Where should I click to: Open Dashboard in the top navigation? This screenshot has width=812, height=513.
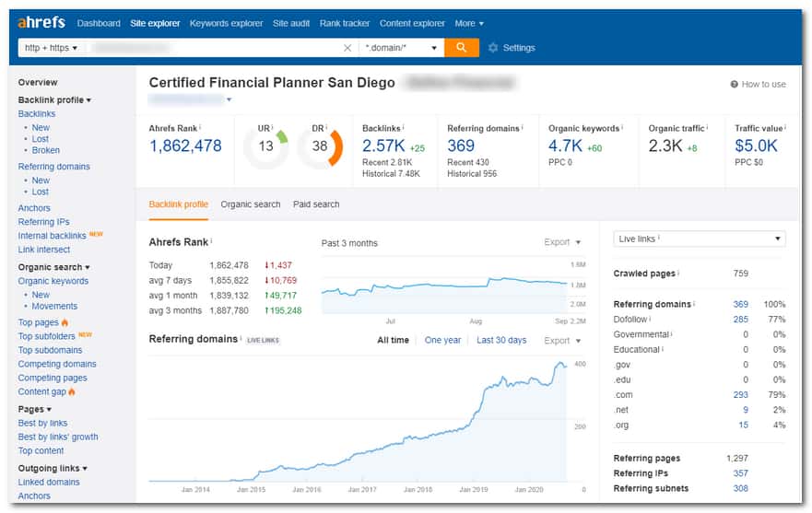tap(99, 23)
